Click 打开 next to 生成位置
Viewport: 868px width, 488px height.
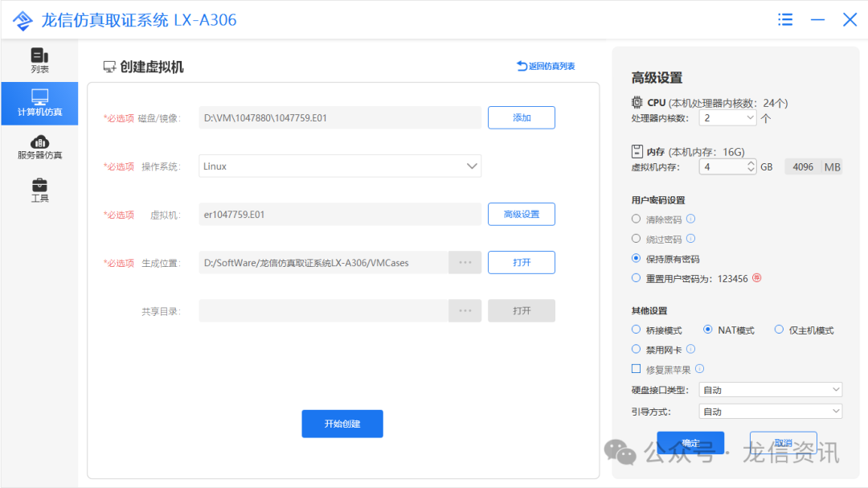(522, 263)
